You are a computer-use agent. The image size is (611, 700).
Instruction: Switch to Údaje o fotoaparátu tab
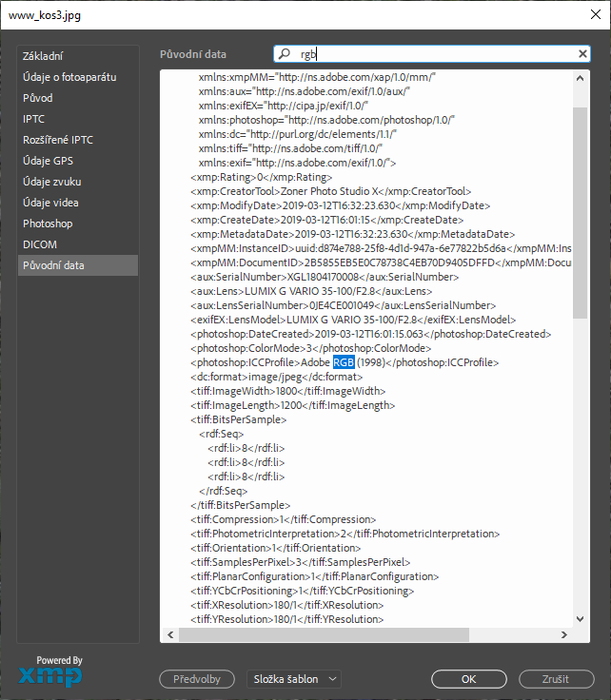tap(70, 77)
